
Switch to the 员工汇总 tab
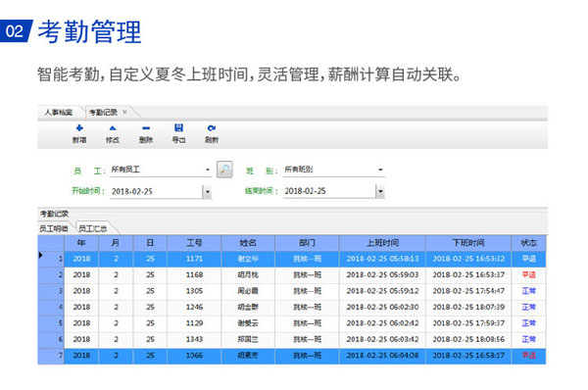pyautogui.click(x=93, y=228)
